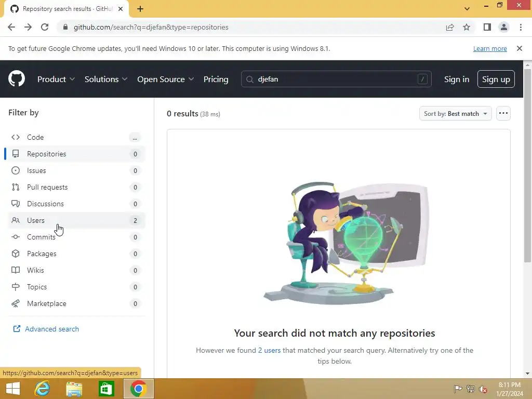This screenshot has height=399, width=532.
Task: Go back with browser back arrow
Action: click(11, 27)
